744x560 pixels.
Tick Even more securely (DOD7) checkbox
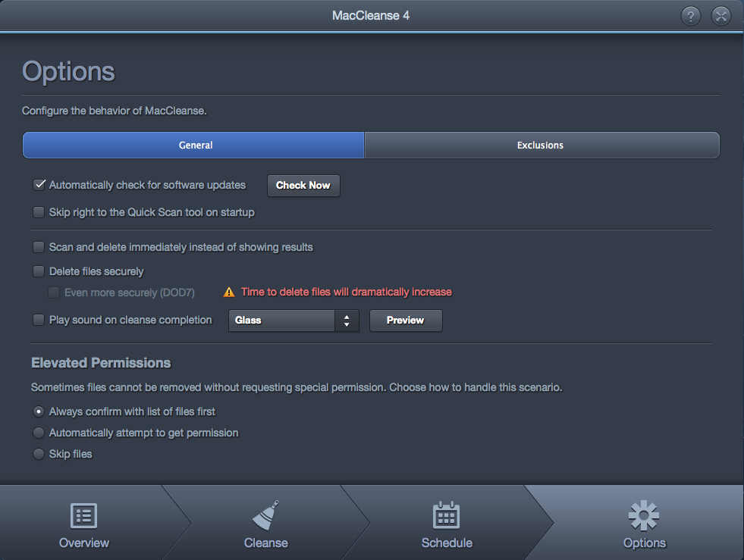pos(54,293)
